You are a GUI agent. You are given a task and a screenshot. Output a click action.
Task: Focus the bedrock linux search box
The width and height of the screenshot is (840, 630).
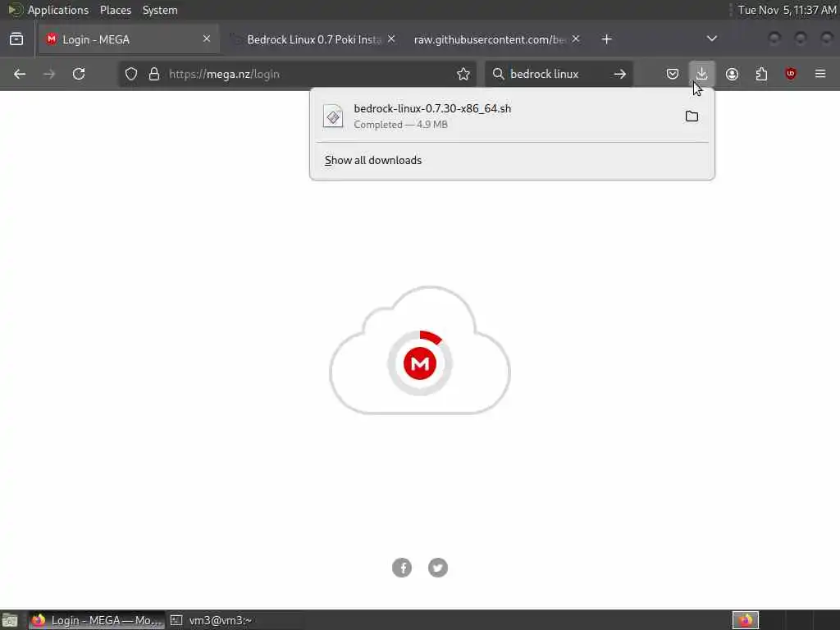557,74
